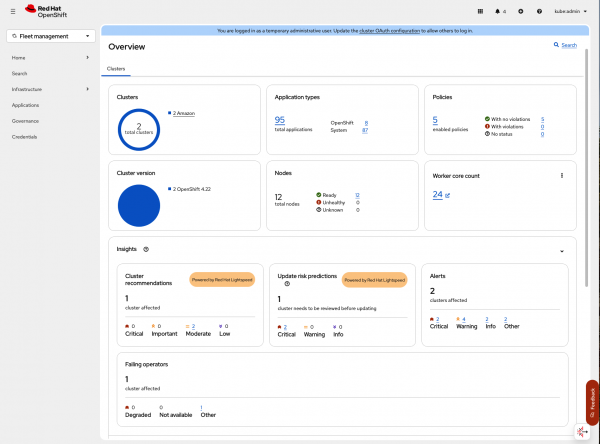Click the Unknown nodes status icon
Image resolution: width=600 pixels, height=444 pixels.
[x=318, y=209]
